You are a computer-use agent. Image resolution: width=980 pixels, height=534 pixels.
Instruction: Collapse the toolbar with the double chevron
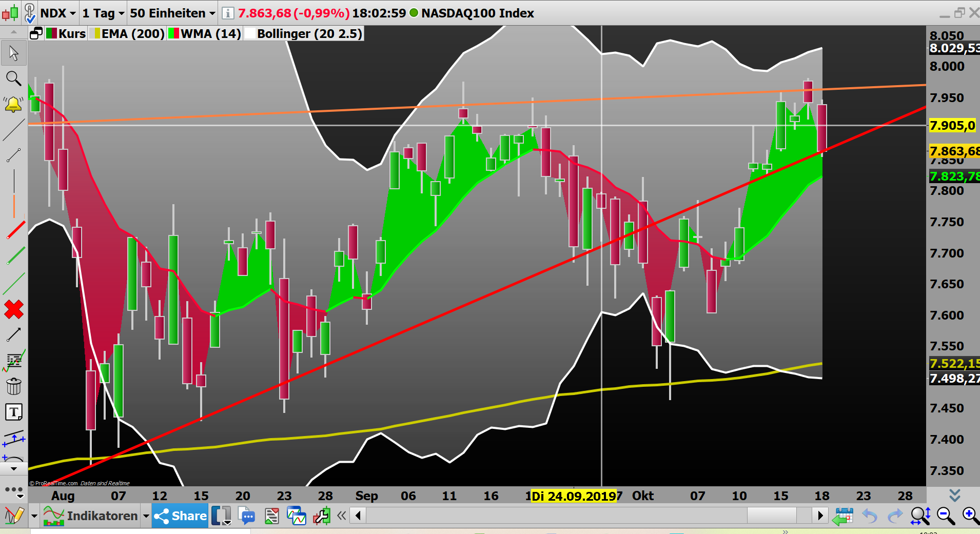point(342,516)
